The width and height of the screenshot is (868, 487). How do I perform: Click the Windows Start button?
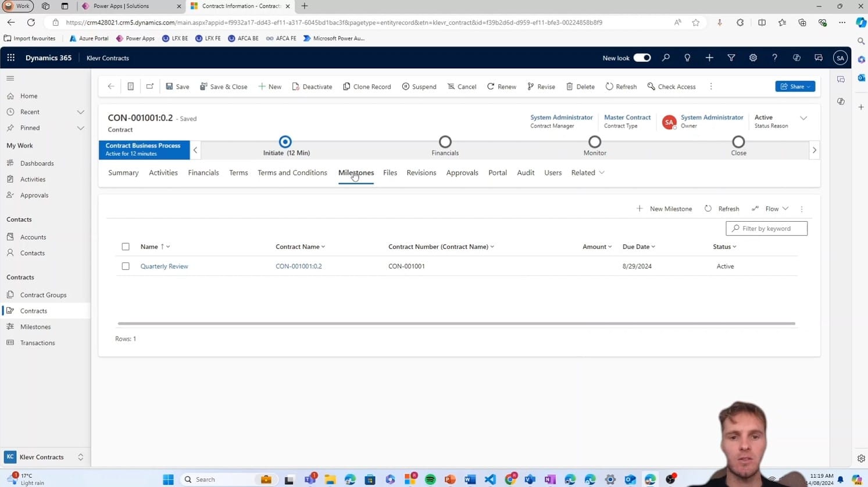point(169,479)
